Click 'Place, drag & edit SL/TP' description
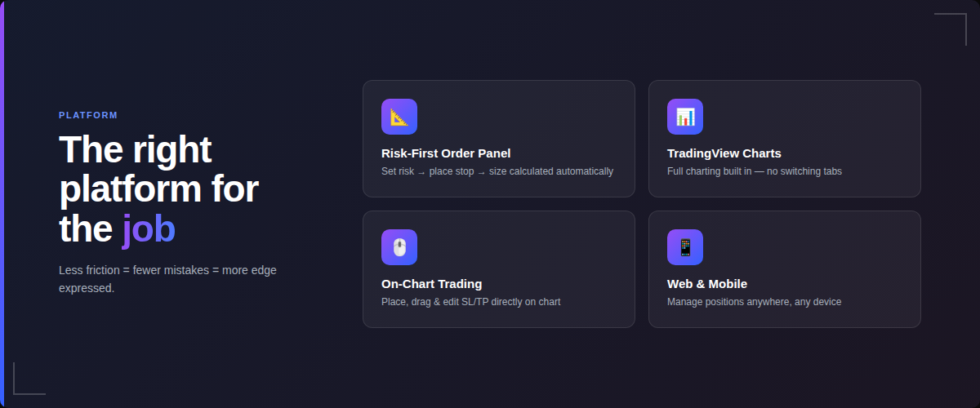This screenshot has width=980, height=408. pos(470,302)
